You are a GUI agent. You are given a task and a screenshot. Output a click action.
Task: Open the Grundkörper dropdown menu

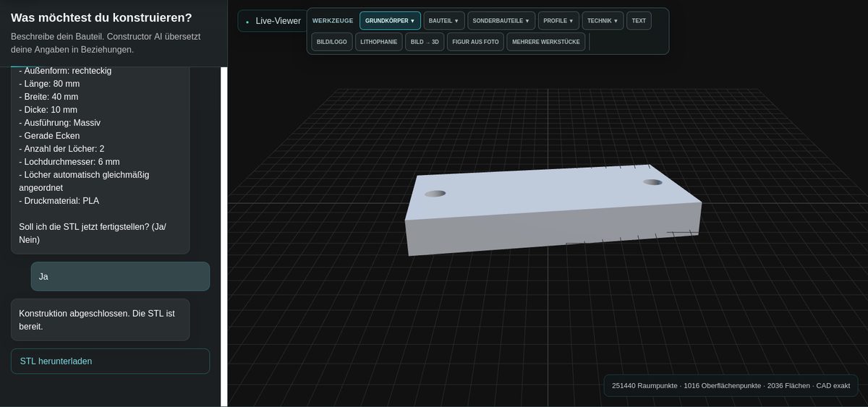click(390, 21)
